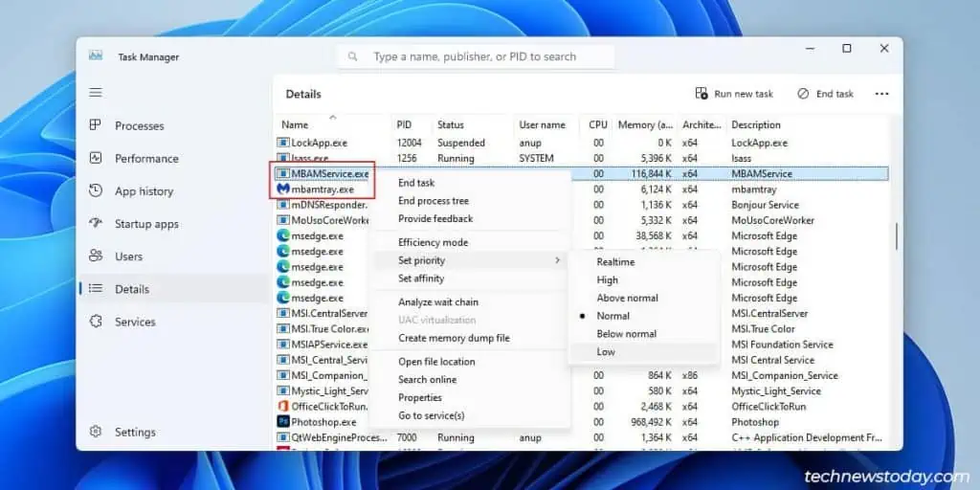Viewport: 980px width, 490px height.
Task: Click the Settings gear icon
Action: [x=95, y=432]
